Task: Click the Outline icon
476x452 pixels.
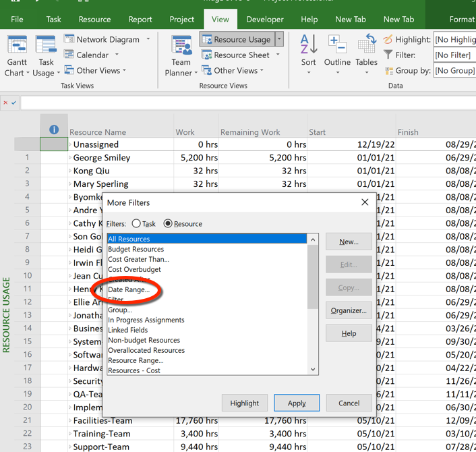Action: [x=337, y=45]
